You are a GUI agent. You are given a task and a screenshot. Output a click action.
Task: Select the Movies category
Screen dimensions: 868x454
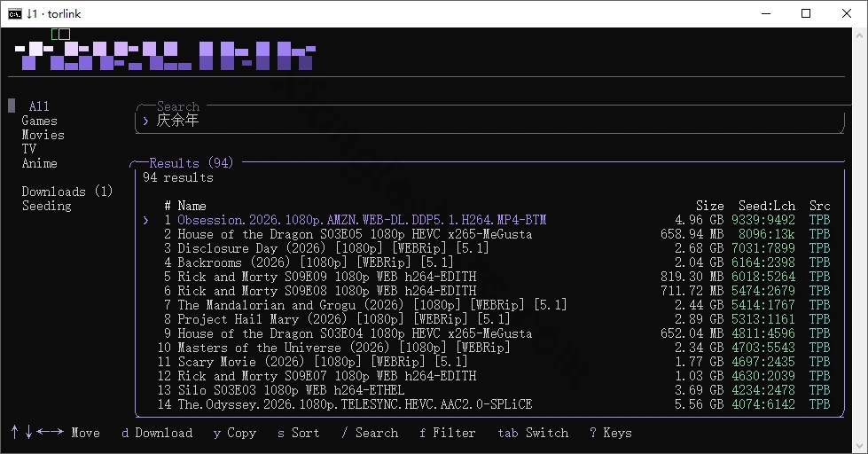pos(43,135)
